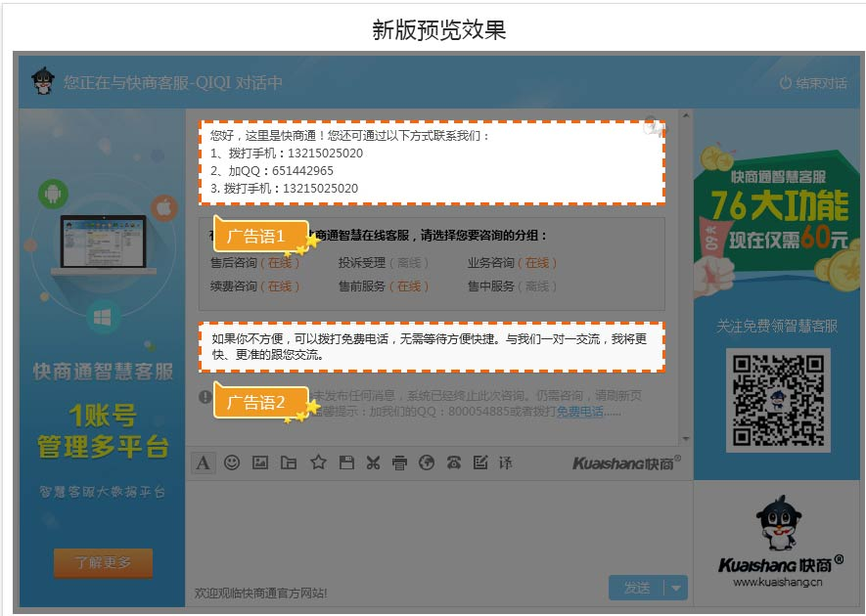Click the 译 translate icon

pyautogui.click(x=505, y=462)
